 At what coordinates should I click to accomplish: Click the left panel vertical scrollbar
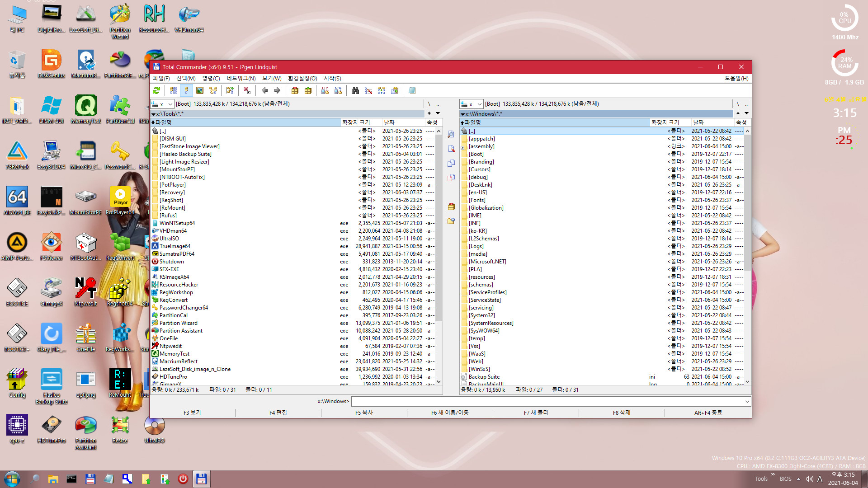tap(439, 256)
